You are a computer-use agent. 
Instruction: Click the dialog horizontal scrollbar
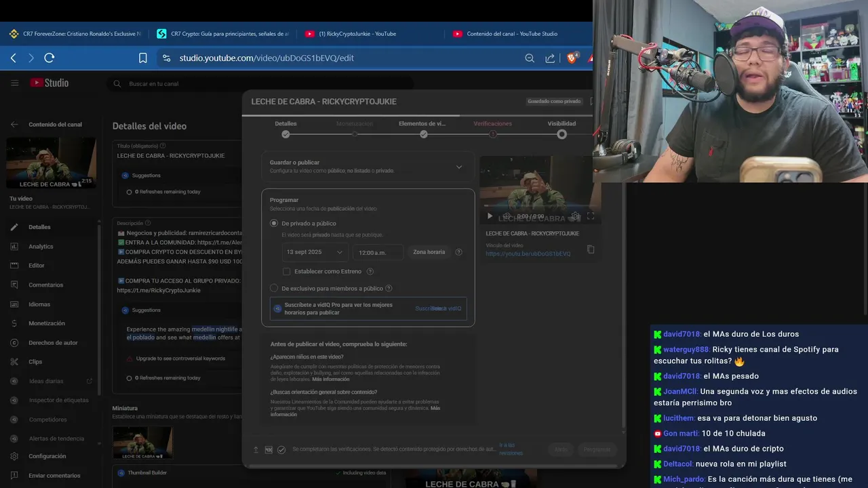point(434,465)
